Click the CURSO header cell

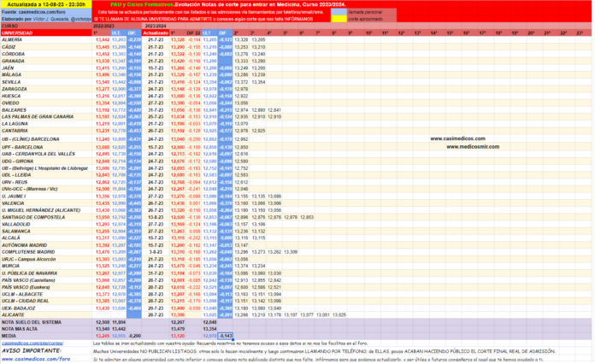pos(46,26)
